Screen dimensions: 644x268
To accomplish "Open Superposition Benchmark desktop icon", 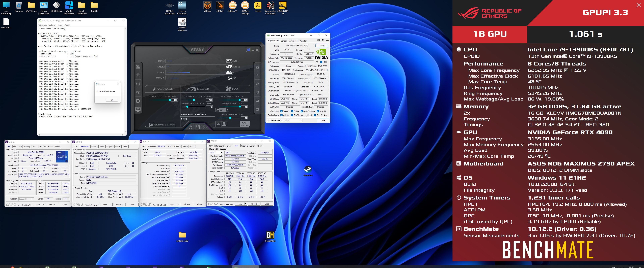I will 270,8.
